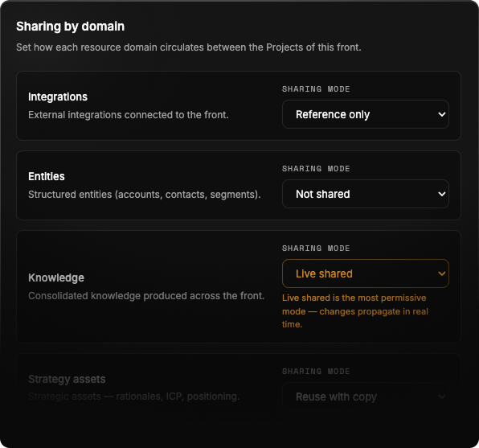Click the SHARING MODE label above Live shared
This screenshot has width=479, height=448.
tap(316, 248)
